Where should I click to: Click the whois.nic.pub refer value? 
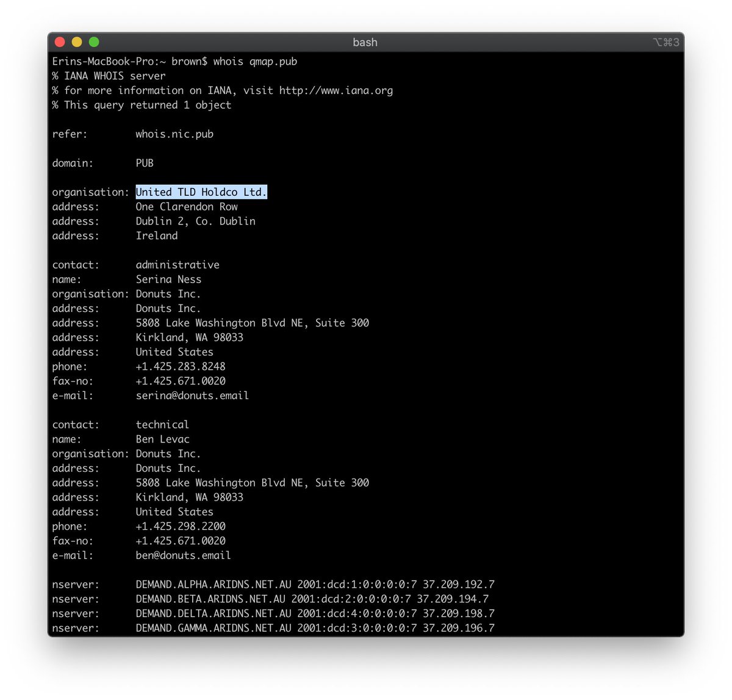point(174,134)
